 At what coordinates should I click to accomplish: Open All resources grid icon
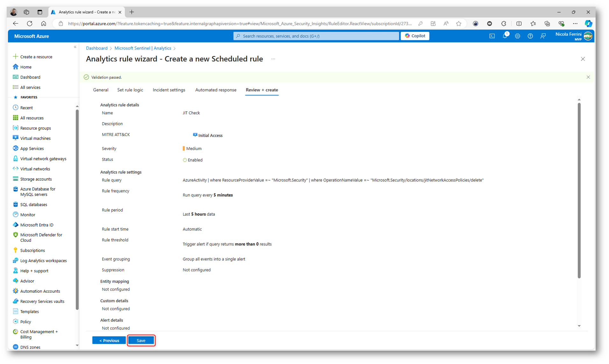(x=15, y=118)
